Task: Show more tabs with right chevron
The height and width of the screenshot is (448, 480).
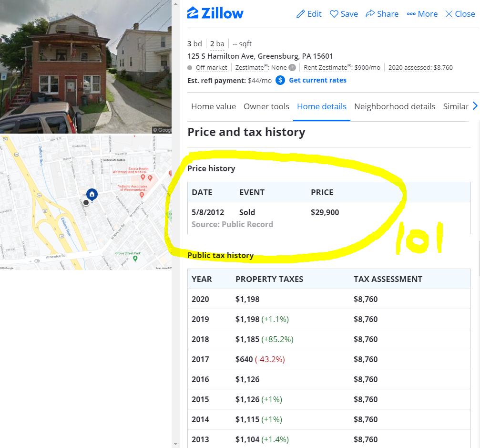Action: pos(475,106)
